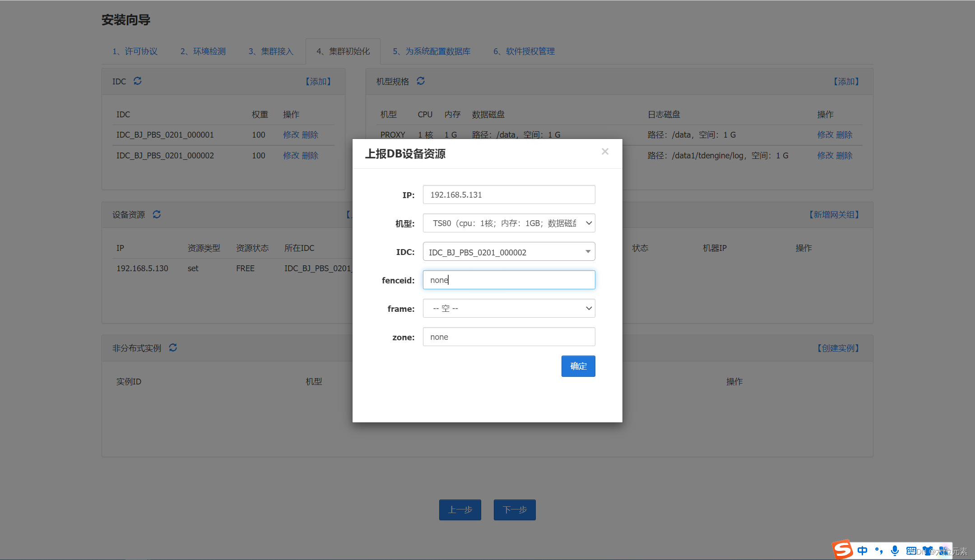Go to 3、集群接入 tab
This screenshot has height=560, width=975.
271,51
